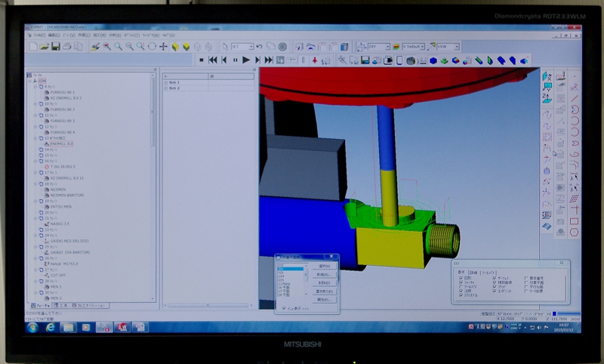Enable the Work Plane (作業平面) checkbox
This screenshot has height=364, width=604.
(x=526, y=282)
